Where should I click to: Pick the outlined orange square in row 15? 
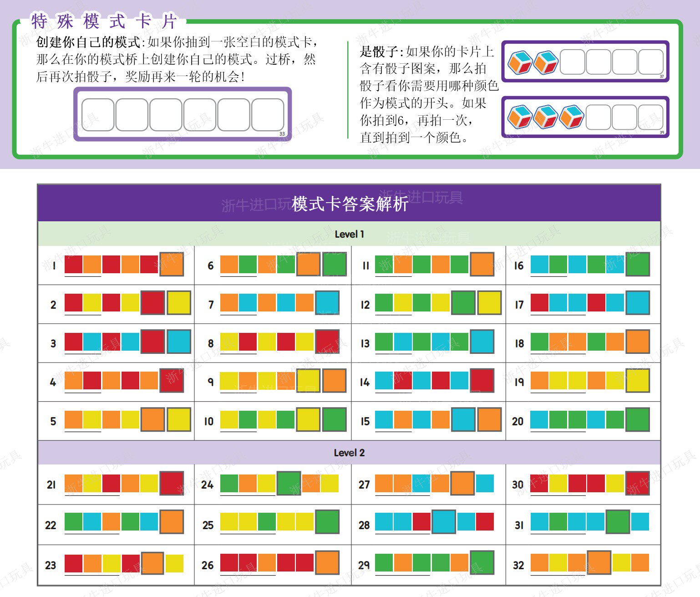click(489, 419)
